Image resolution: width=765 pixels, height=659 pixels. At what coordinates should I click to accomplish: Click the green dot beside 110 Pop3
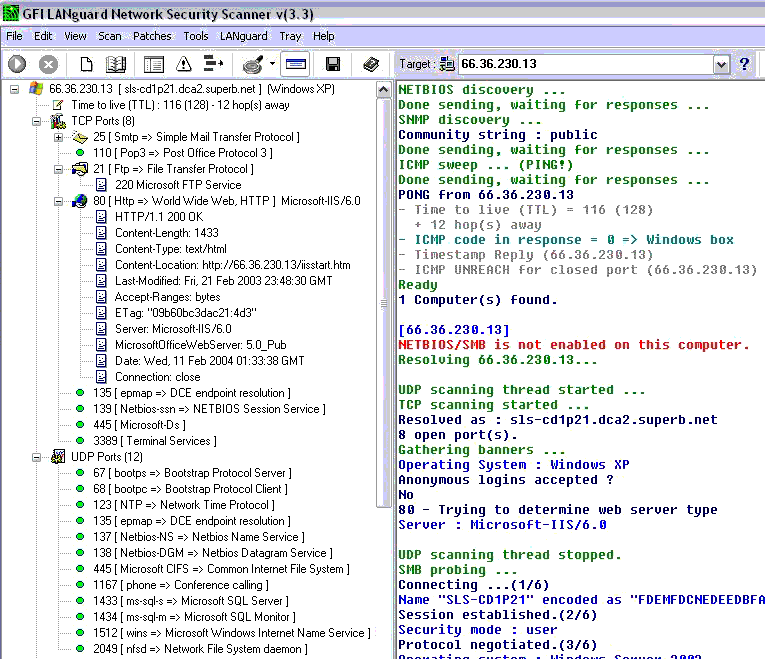point(80,153)
